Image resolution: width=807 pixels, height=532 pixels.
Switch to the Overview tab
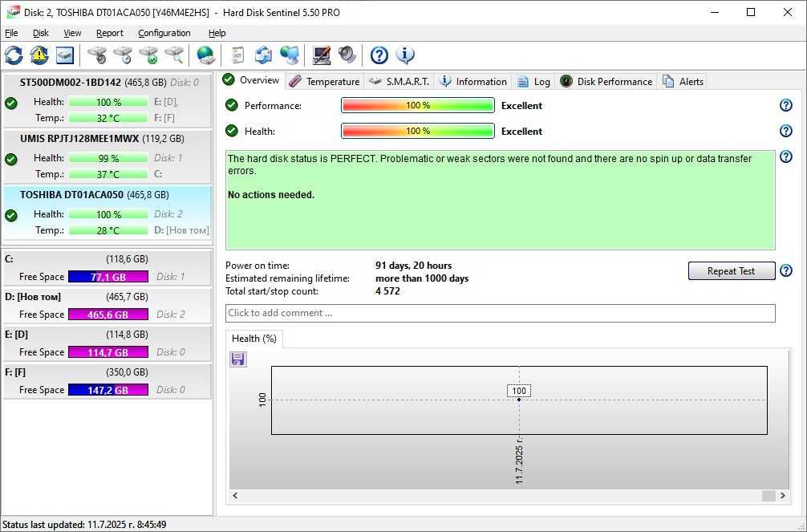252,80
